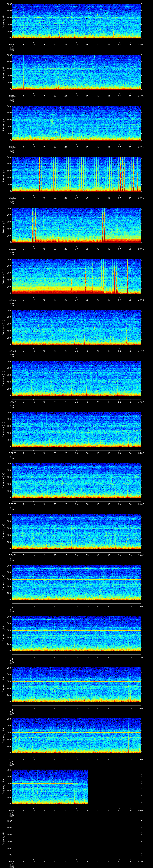Click the empty 18:40:00 plot area
Screen dimensions: 153x868
tap(77, 837)
